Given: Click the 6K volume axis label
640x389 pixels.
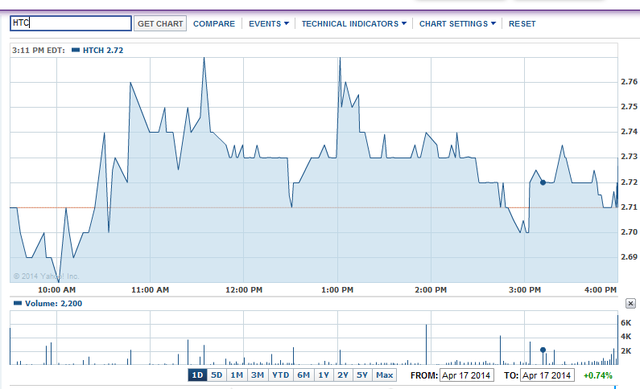Looking at the screenshot, I should (x=626, y=323).
